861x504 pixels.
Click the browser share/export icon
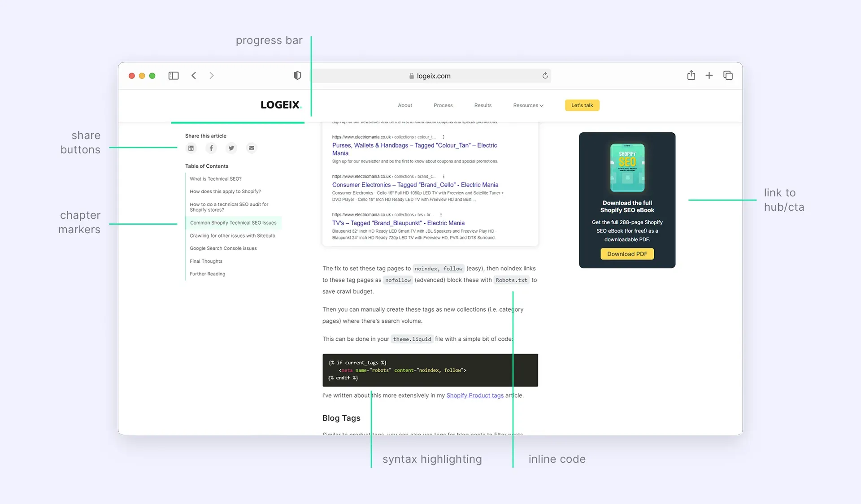click(x=691, y=75)
